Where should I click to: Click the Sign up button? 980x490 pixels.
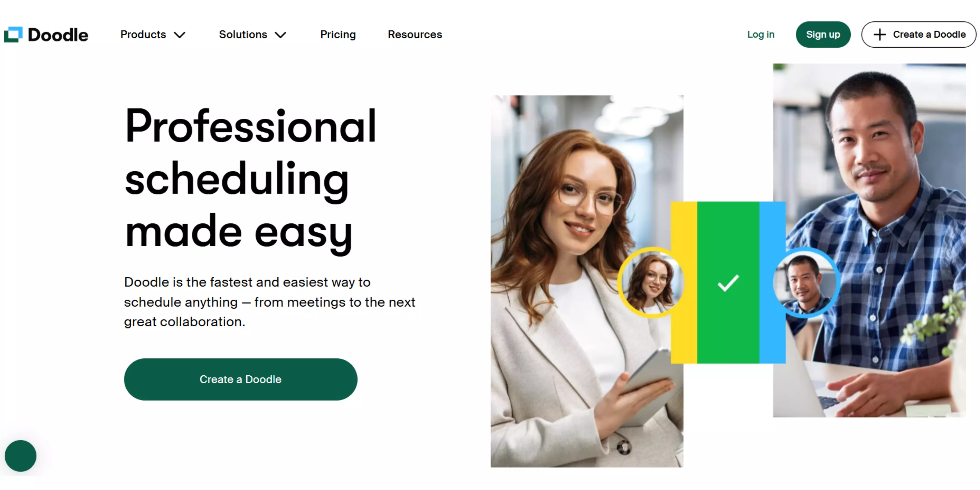point(823,35)
